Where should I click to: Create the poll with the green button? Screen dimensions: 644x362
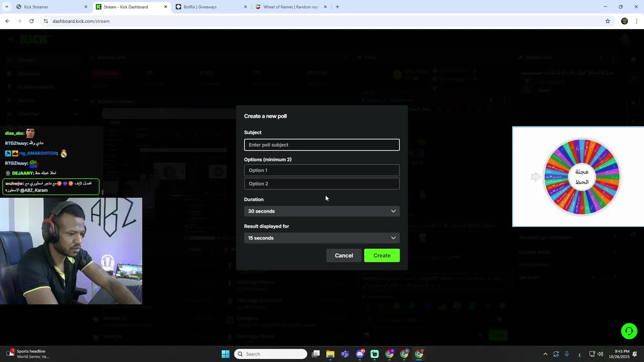(382, 255)
